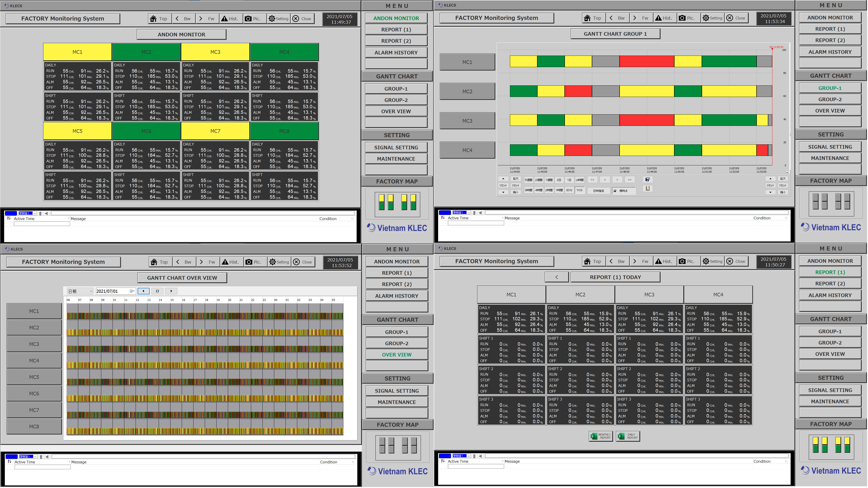
Task: Open OVER VIEW in Gantt Group 1 menu
Action: [830, 111]
